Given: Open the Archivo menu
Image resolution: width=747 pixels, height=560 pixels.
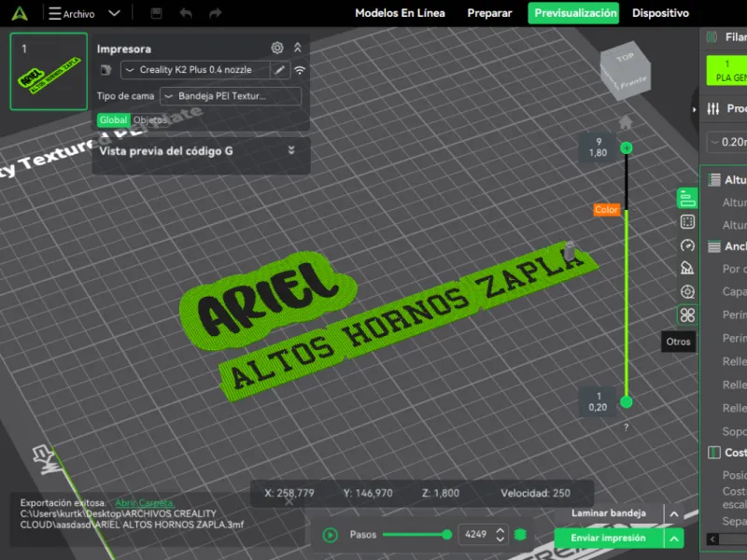Looking at the screenshot, I should pyautogui.click(x=72, y=14).
